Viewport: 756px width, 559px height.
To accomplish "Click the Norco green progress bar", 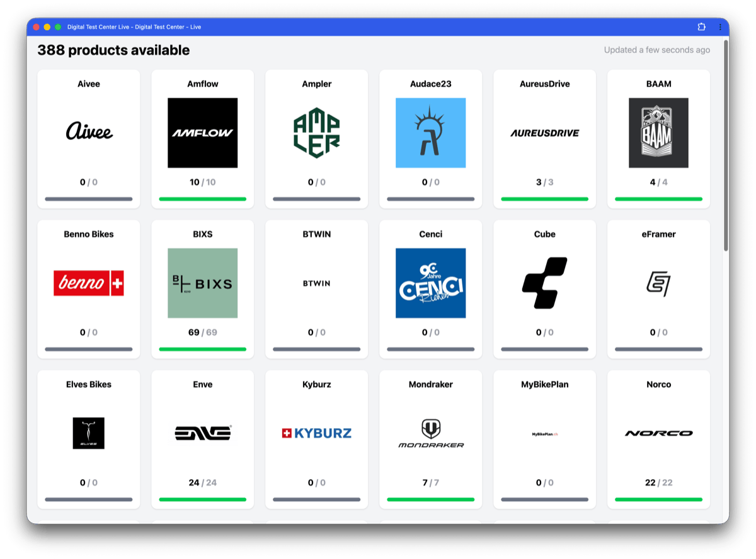I will [x=659, y=500].
